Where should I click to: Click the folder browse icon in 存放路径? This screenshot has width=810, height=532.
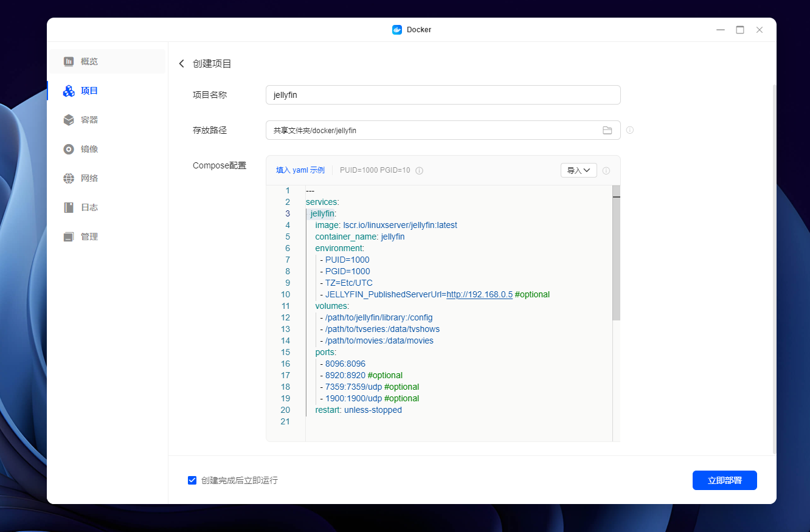tap(607, 130)
